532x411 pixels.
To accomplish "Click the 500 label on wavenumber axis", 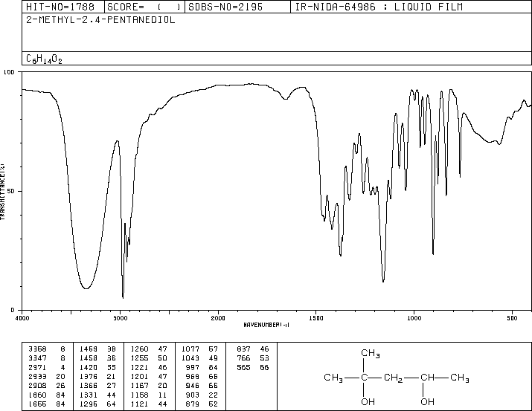I will click(x=512, y=318).
